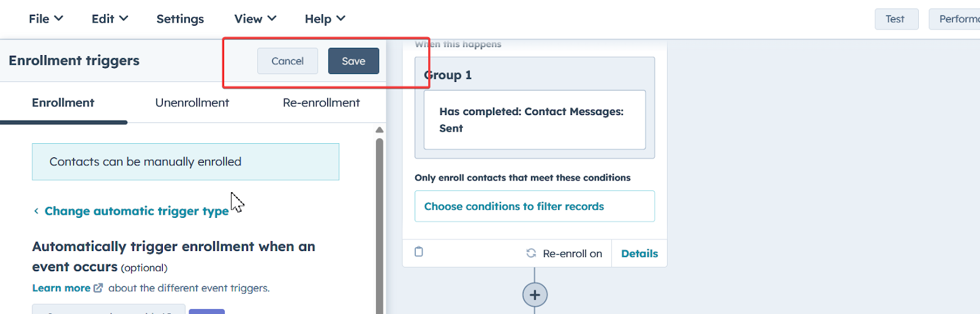Click the scrollbar up arrow in panel
Image resolution: width=980 pixels, height=314 pixels.
(x=380, y=130)
